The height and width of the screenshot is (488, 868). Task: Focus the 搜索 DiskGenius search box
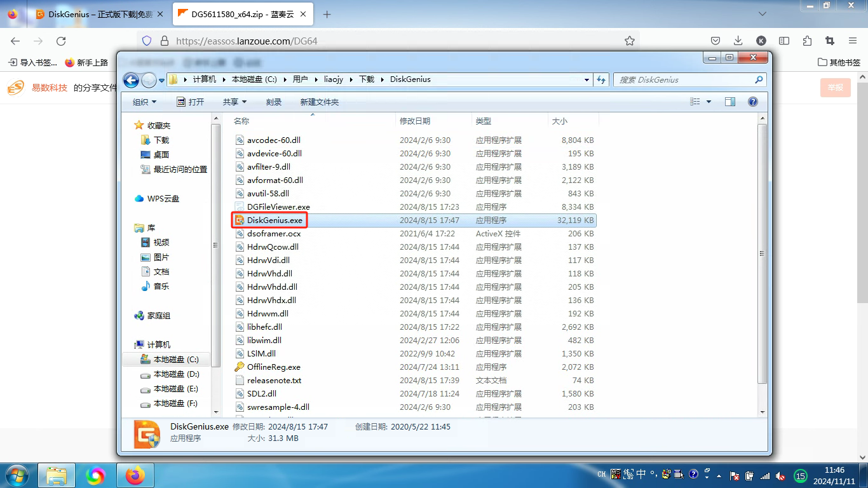[x=689, y=80]
